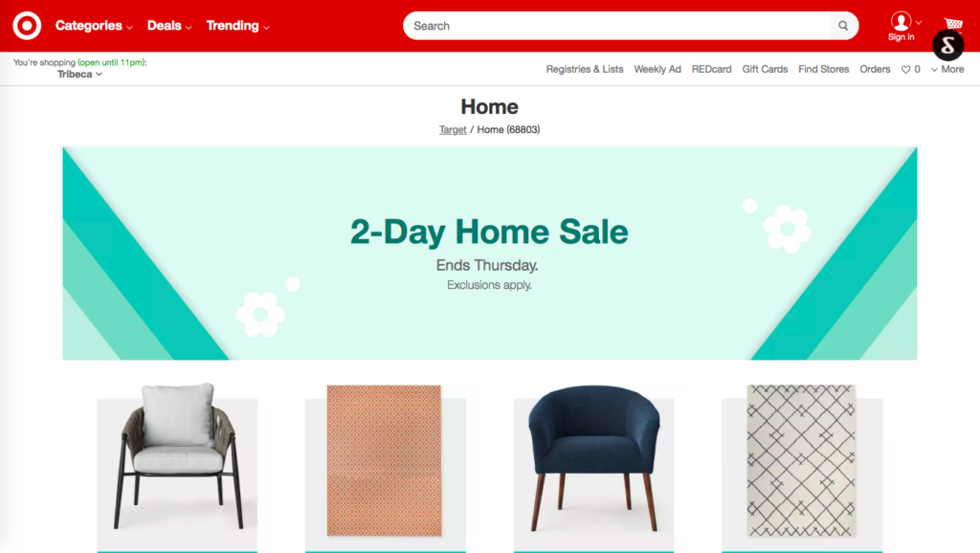Screen dimensions: 980x553
Task: View your Orders
Action: (x=875, y=69)
